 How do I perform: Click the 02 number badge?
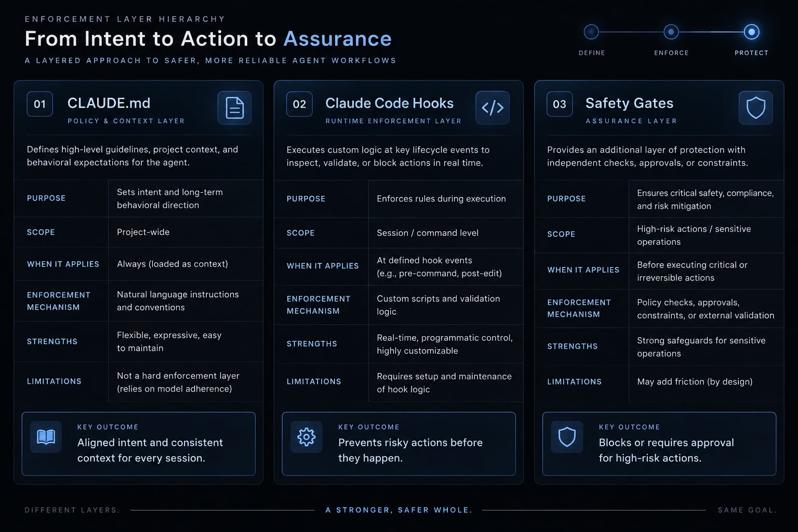tap(300, 104)
